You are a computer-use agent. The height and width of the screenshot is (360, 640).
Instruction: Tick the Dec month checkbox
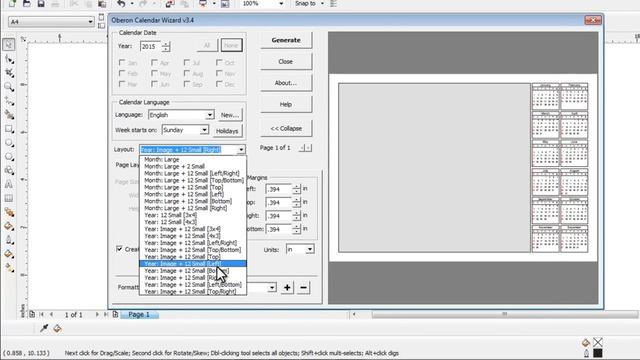(x=219, y=84)
